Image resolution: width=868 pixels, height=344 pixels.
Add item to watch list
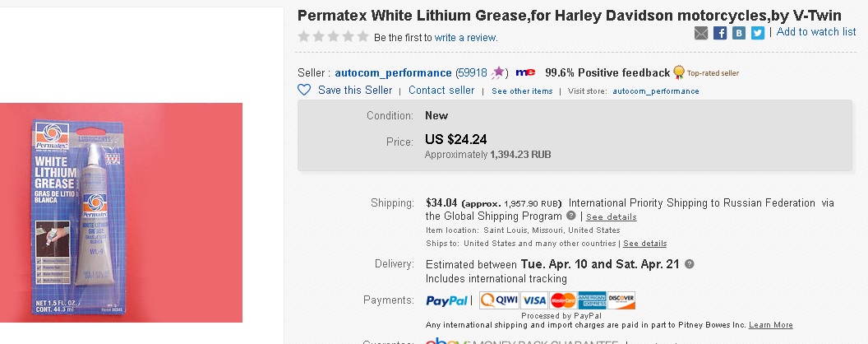pos(816,32)
